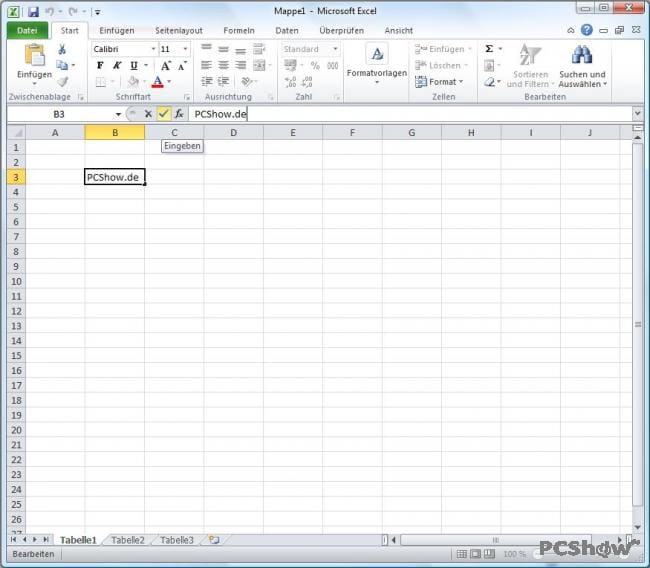650x568 pixels.
Task: Click the Redo arrow icon
Action: pos(73,12)
